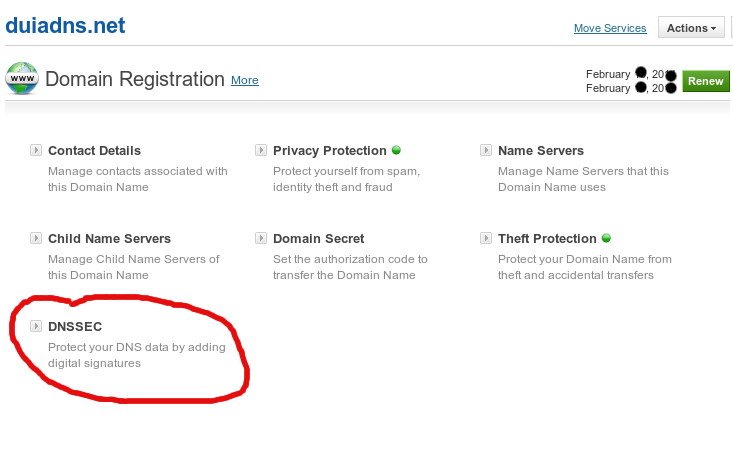Click the green Theft Protection status dot

[606, 238]
